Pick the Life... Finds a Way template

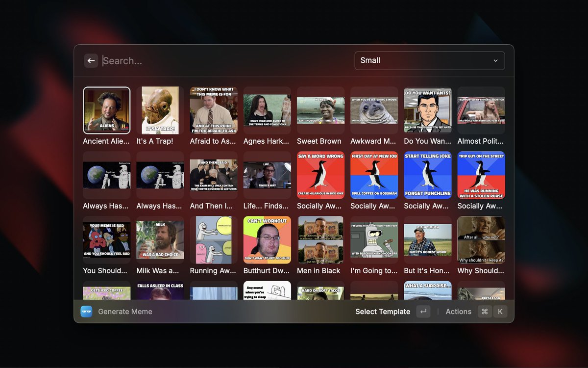click(267, 175)
